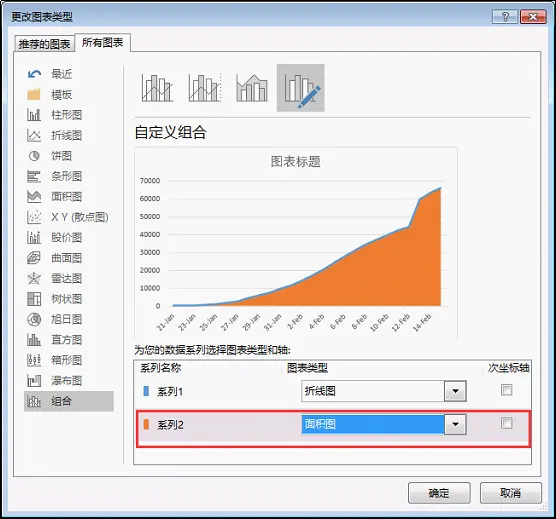Click the orange 系列2 color marker
The width and height of the screenshot is (556, 519).
[146, 424]
